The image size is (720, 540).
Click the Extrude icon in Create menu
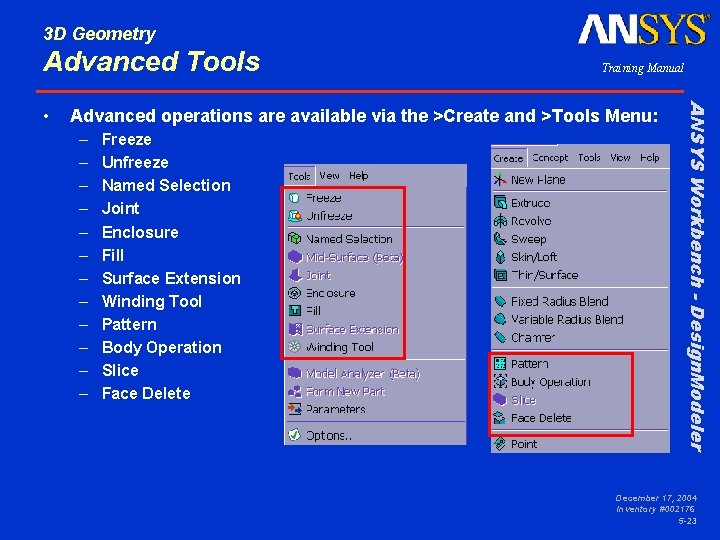tap(500, 202)
